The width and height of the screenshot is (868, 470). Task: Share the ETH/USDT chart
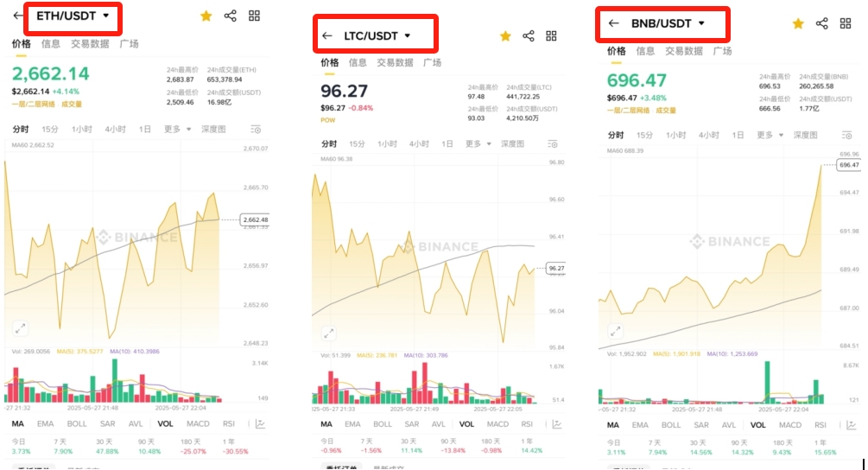(x=231, y=16)
